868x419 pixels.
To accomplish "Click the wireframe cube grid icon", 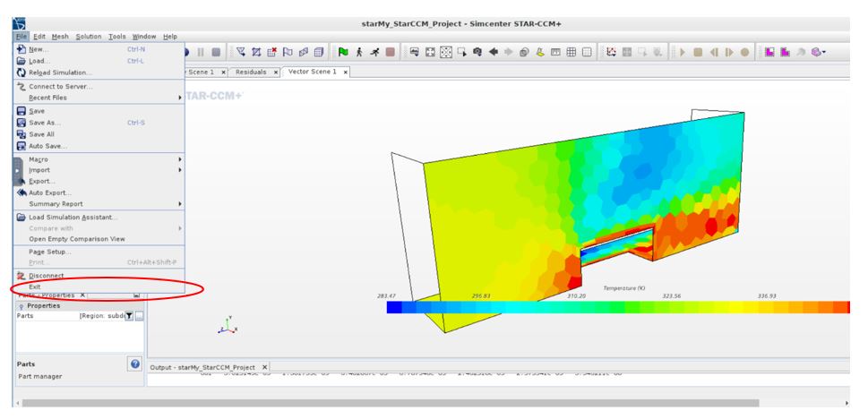I will coord(318,52).
